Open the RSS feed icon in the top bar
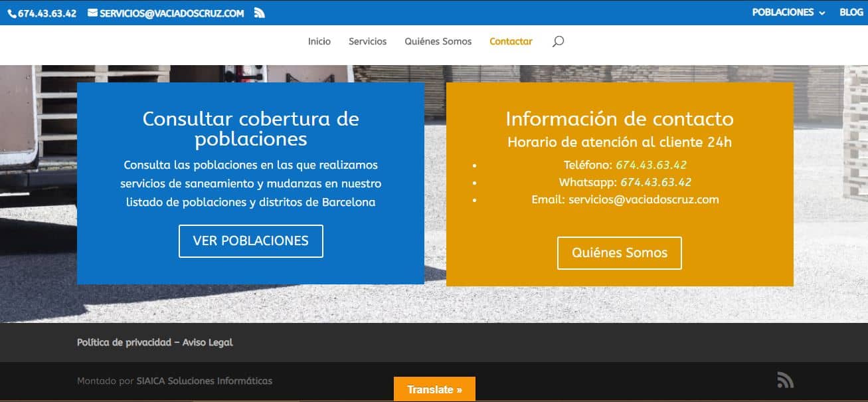The width and height of the screenshot is (868, 402). tap(260, 13)
